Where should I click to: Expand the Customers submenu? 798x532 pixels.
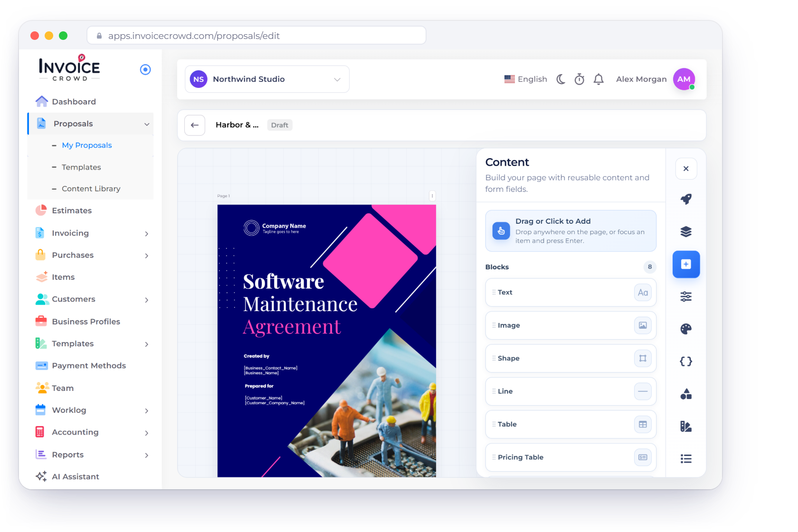tap(147, 300)
